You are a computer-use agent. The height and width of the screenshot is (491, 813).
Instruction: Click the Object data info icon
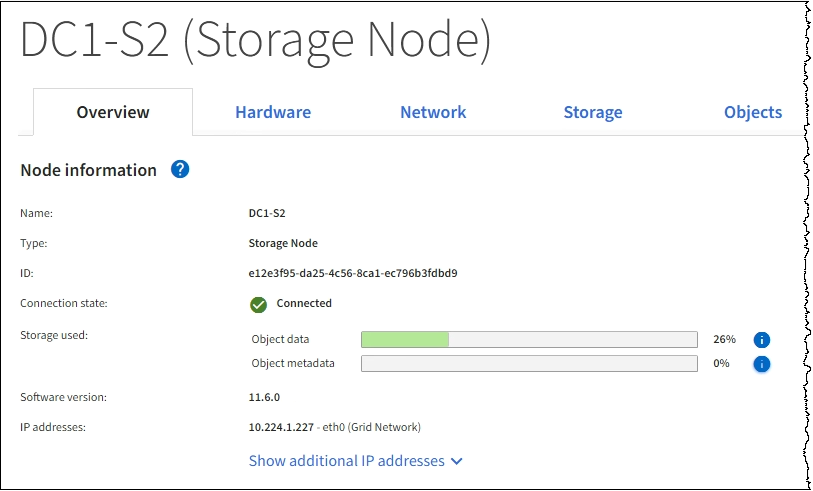tap(761, 340)
